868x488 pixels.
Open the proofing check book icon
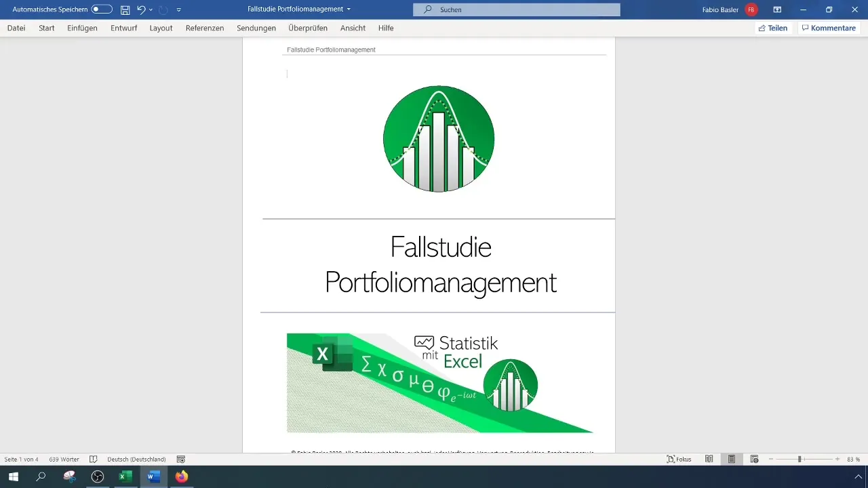point(94,459)
